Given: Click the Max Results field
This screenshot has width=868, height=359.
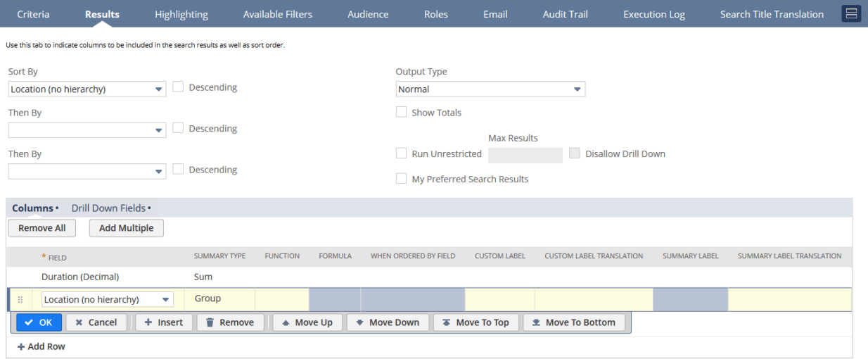Looking at the screenshot, I should [x=525, y=155].
